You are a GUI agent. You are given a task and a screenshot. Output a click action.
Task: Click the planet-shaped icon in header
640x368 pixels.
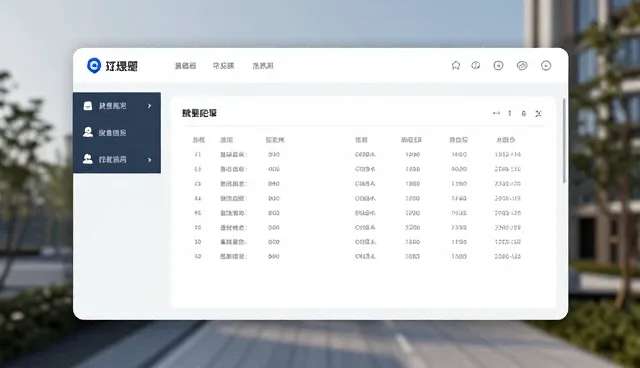coord(522,65)
